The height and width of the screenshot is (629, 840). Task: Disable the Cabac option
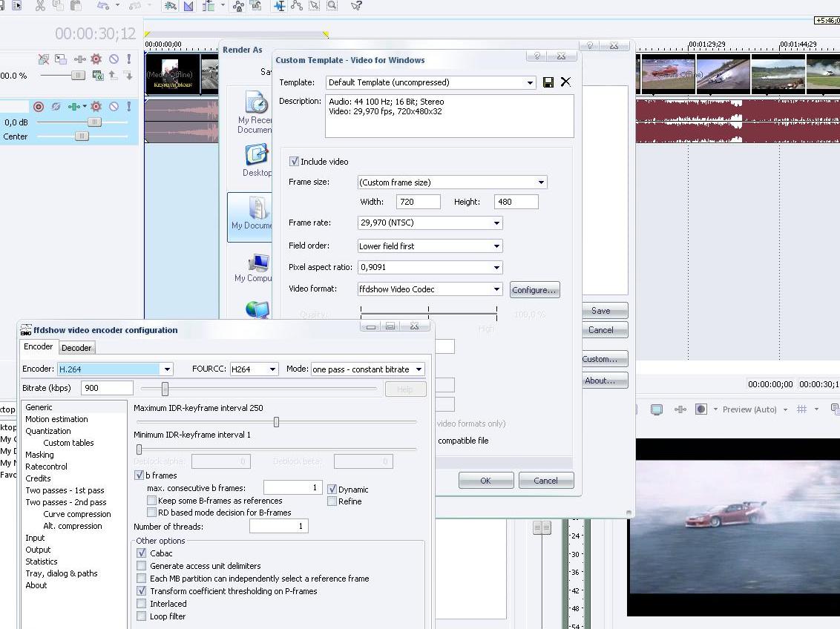[141, 553]
